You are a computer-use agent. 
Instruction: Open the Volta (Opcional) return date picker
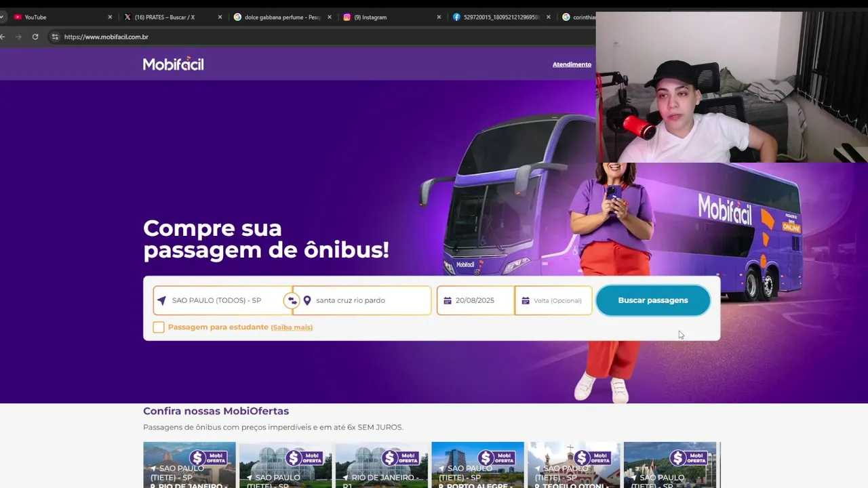553,300
